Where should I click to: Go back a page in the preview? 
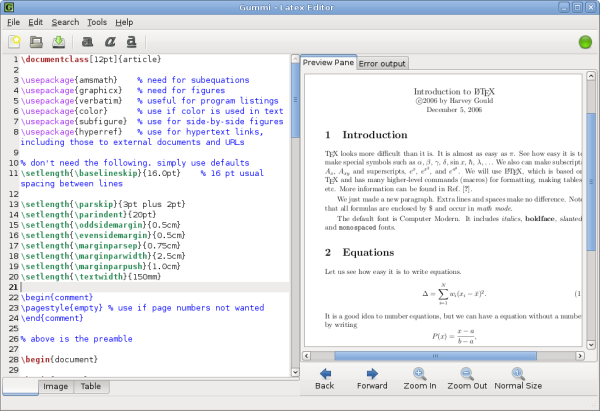(324, 379)
